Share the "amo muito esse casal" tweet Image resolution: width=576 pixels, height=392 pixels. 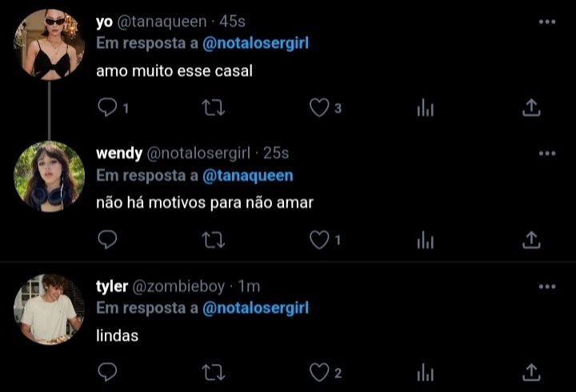[531, 108]
